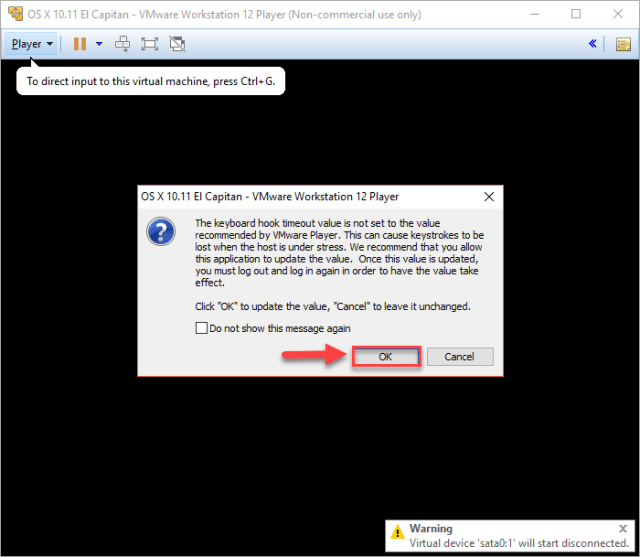Check 'Do not show this message again'
Image resolution: width=640 pixels, height=557 pixels.
(x=201, y=328)
